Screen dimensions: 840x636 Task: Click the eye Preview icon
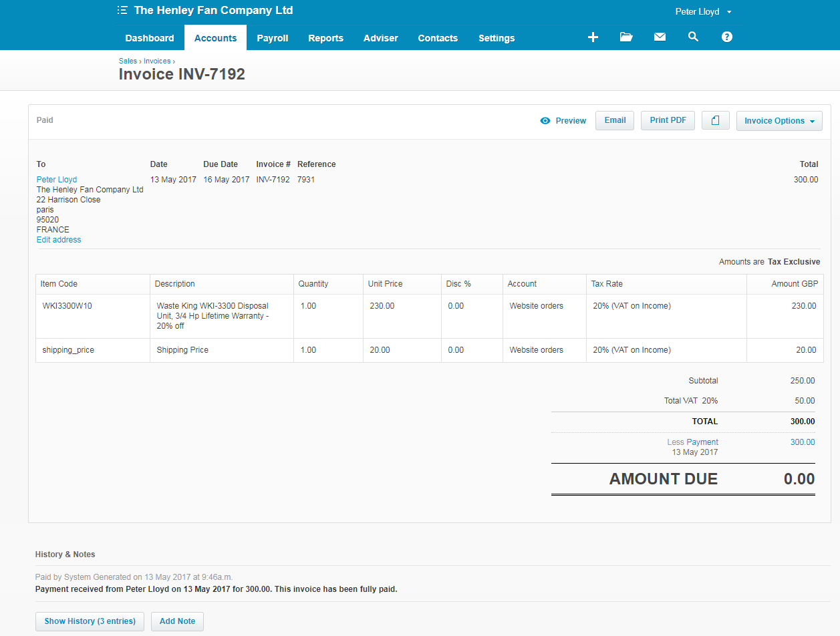click(545, 121)
